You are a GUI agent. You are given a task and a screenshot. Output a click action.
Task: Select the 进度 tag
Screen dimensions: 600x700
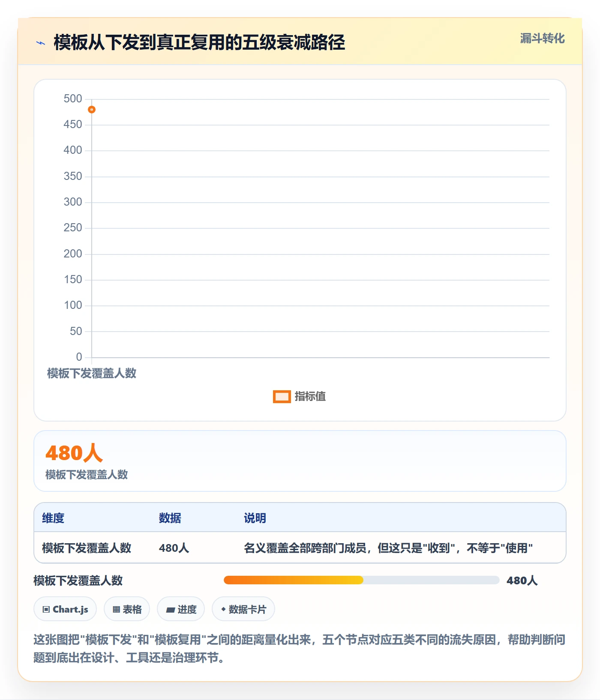181,609
